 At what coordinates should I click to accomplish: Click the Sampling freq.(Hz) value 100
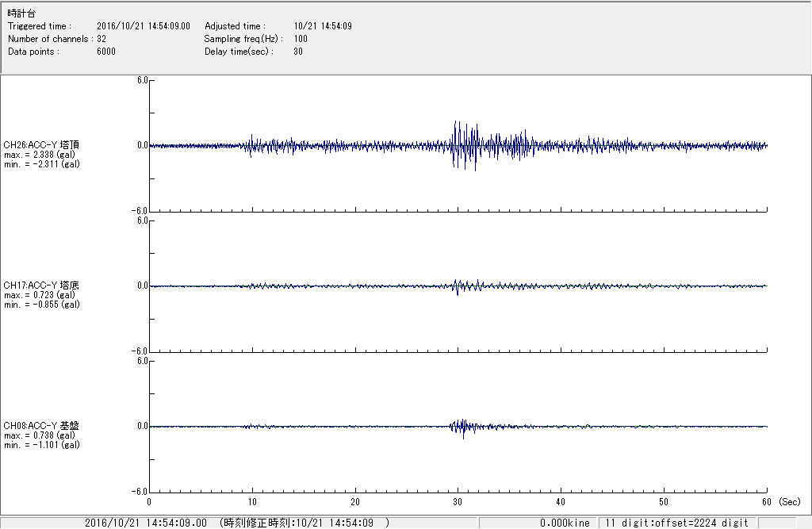tap(301, 39)
